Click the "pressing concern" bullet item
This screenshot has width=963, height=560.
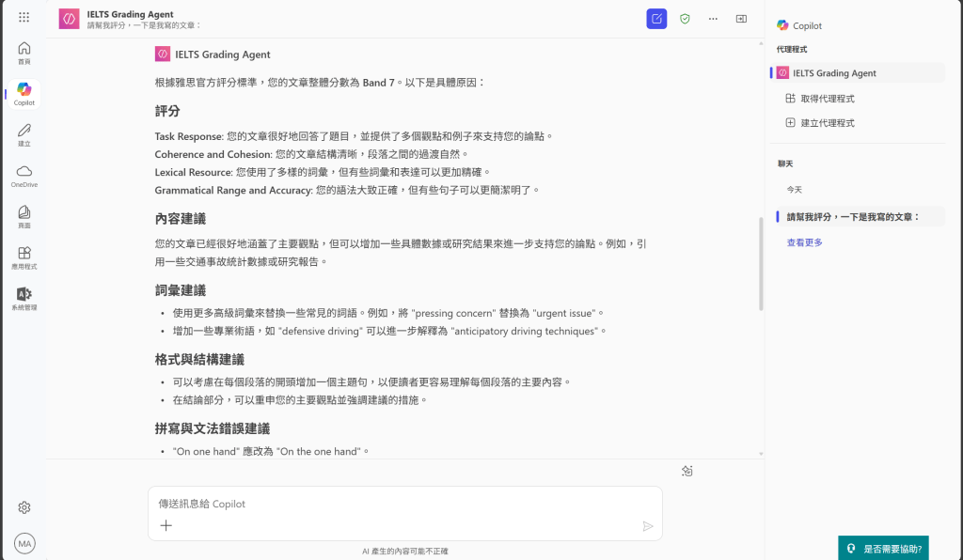(x=388, y=313)
